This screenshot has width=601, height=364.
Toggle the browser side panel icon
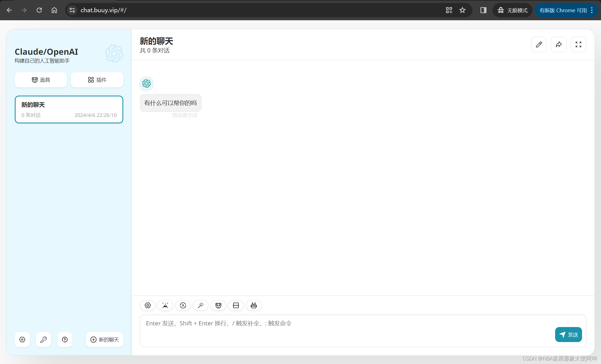pos(483,10)
